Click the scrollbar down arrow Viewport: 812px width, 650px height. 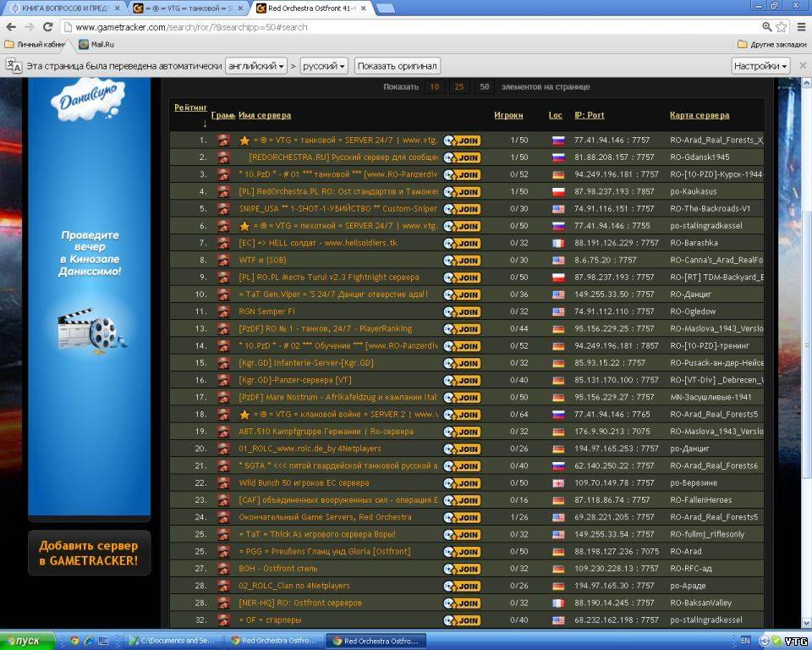point(806,623)
